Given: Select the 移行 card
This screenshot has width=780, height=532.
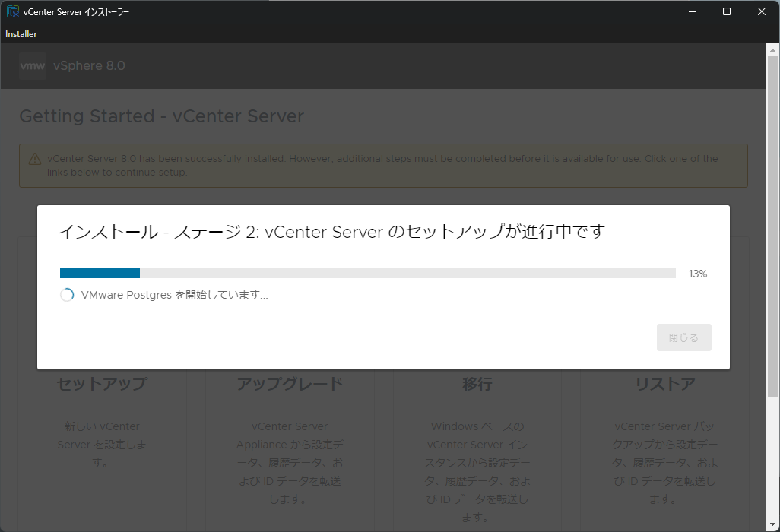Looking at the screenshot, I should point(477,383).
